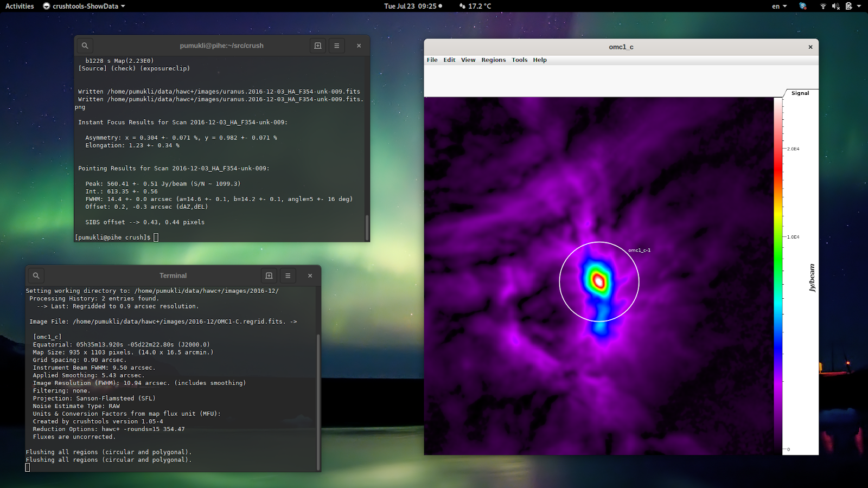The image size is (868, 488).
Task: Open new tab in pumukli@pihe terminal
Action: click(x=318, y=46)
